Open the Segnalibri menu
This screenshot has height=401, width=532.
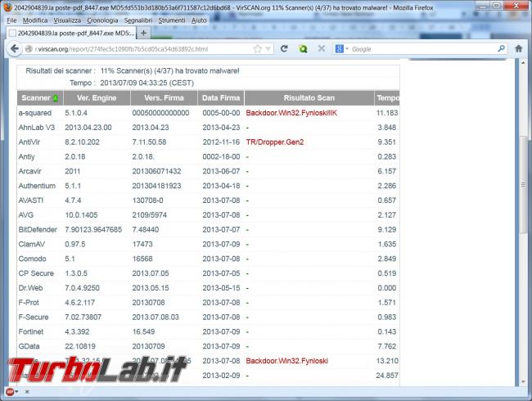[x=138, y=20]
